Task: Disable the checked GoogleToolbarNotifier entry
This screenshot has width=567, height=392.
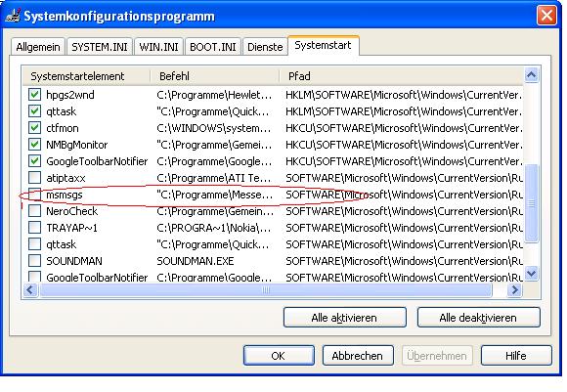Action: [x=35, y=161]
